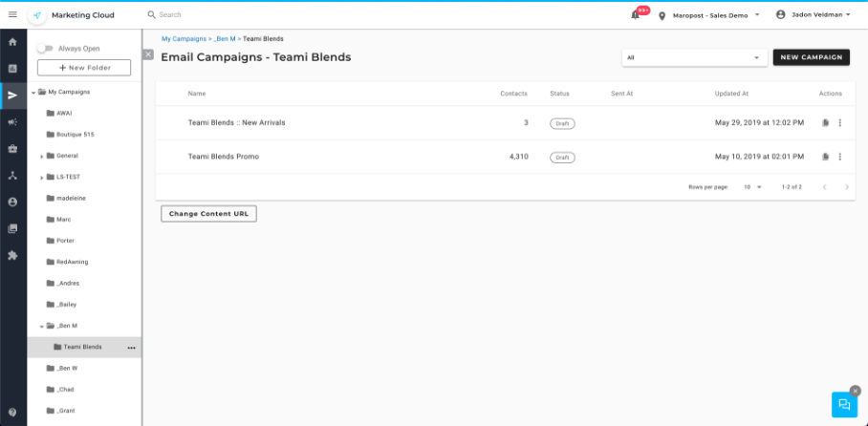Screen dimensions: 868x426
Task: Select the email campaigns paper-plane icon
Action: click(12, 96)
